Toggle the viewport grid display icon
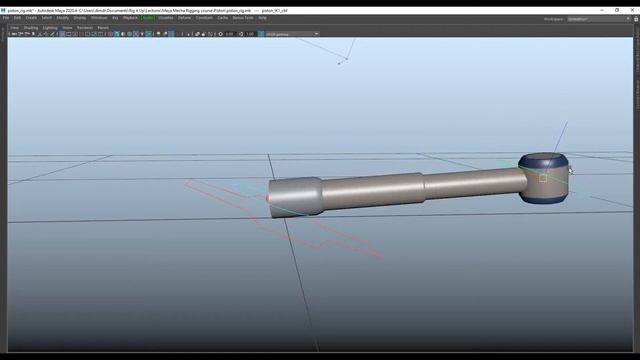 [x=62, y=34]
